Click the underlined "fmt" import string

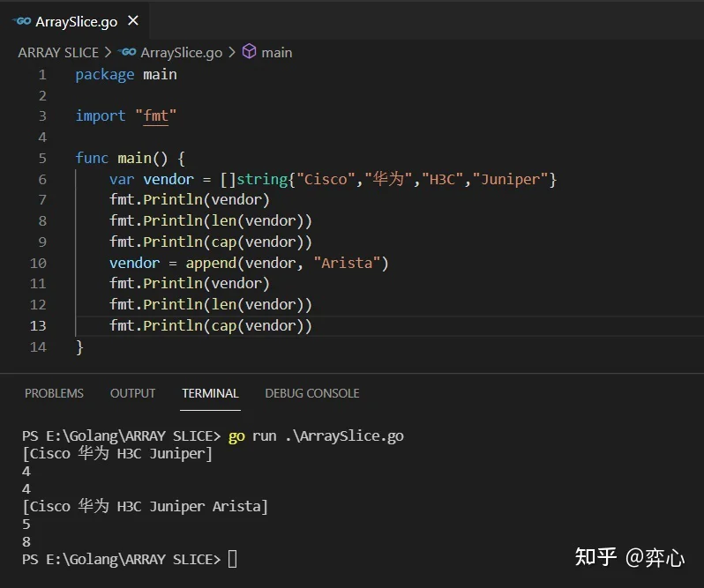click(156, 116)
